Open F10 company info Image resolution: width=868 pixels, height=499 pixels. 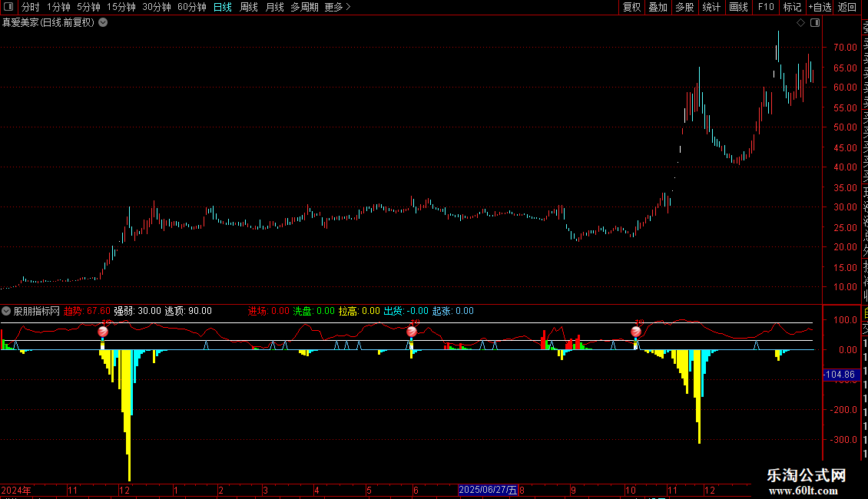(x=766, y=7)
